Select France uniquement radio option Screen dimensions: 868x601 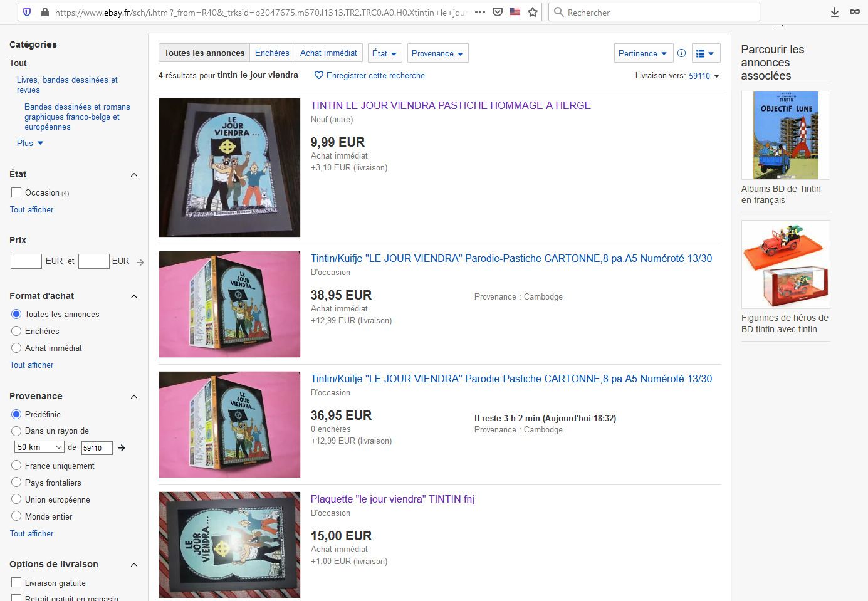point(16,466)
